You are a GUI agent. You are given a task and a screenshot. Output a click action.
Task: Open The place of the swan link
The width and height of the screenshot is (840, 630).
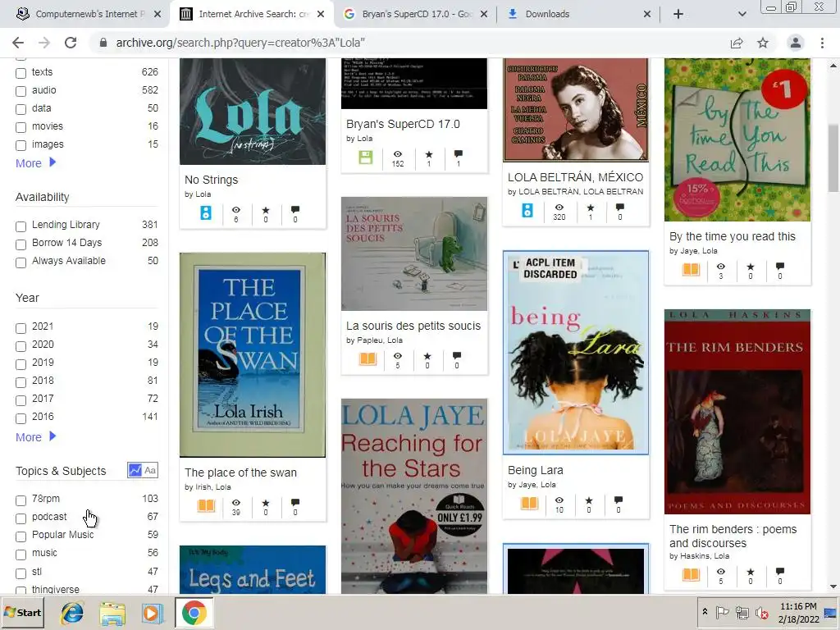(240, 472)
